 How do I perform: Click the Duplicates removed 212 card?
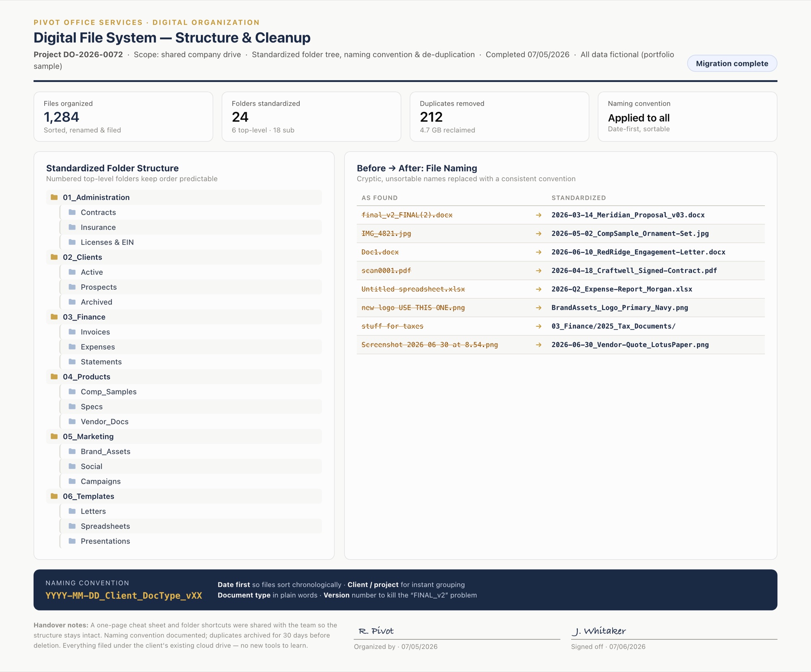click(499, 117)
